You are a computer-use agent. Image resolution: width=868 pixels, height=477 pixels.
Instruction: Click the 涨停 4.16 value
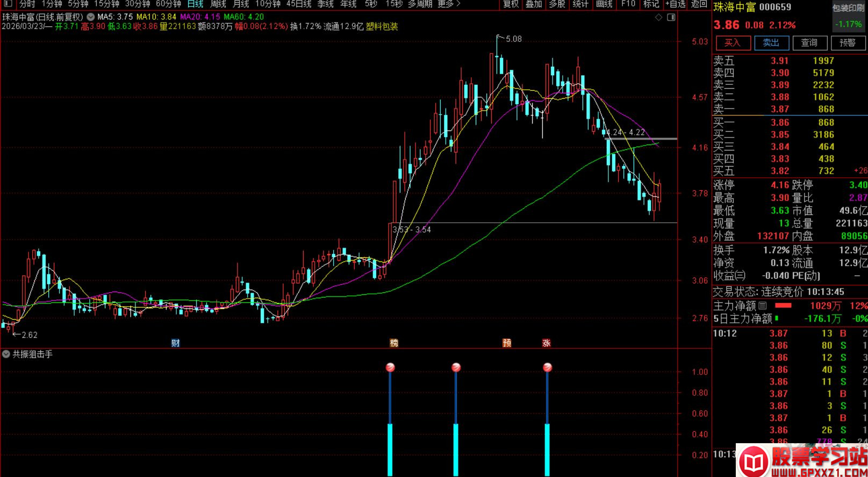[779, 185]
